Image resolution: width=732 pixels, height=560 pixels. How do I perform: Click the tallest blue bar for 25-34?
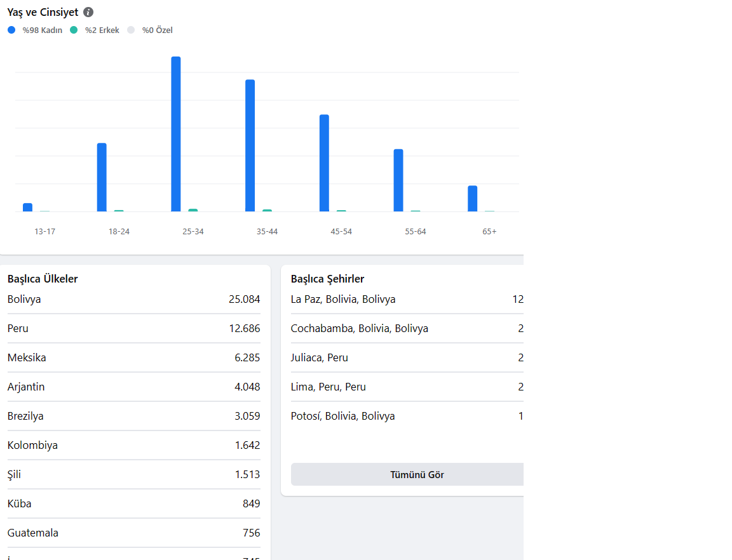click(x=176, y=134)
